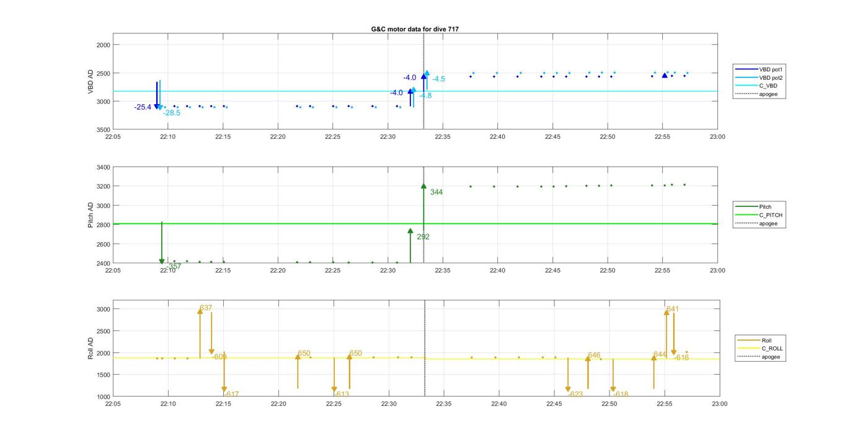Click the 'VBD AD' y-axis label
Image resolution: width=868 pixels, height=446 pixels.
tap(91, 82)
